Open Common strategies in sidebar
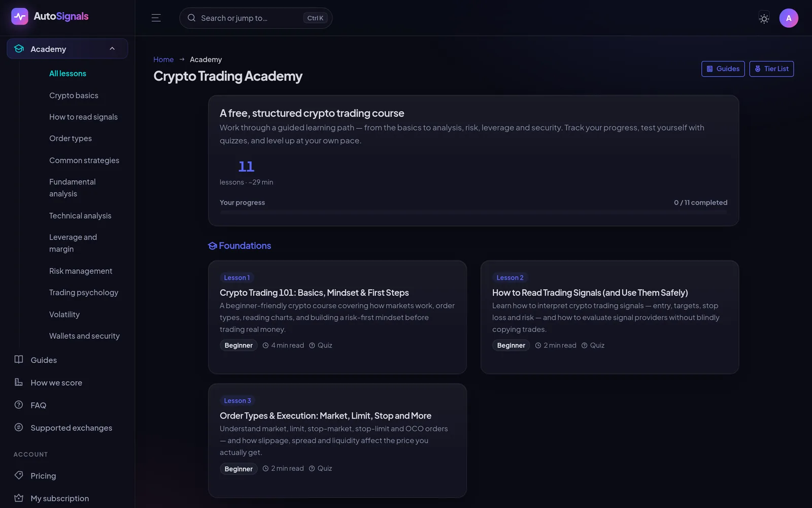Image resolution: width=812 pixels, height=508 pixels. point(84,160)
